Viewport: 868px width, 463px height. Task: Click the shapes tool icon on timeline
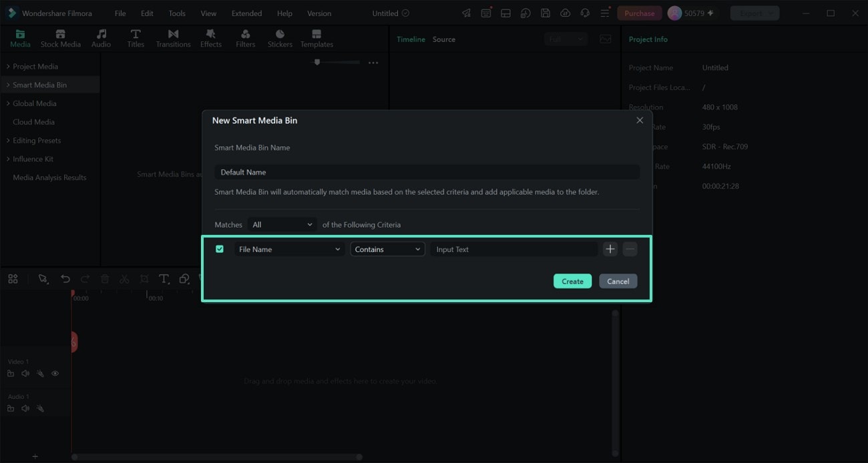tap(184, 279)
